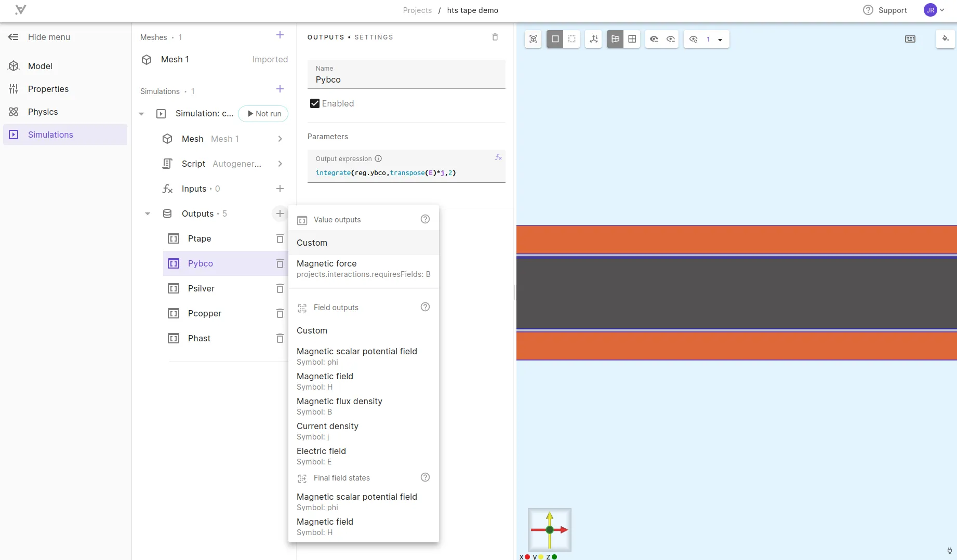Select the Ptape output
The image size is (957, 560).
click(x=200, y=238)
